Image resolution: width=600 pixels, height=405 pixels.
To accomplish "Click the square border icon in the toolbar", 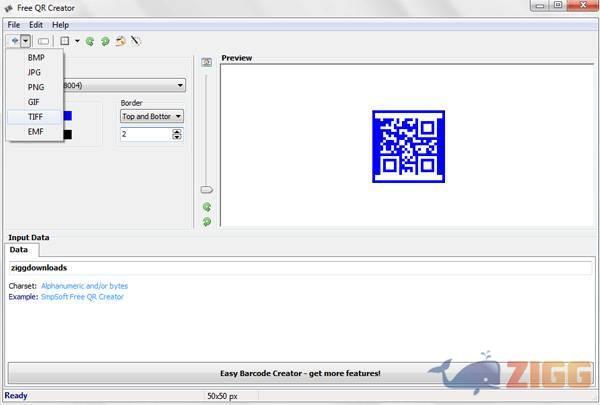I will point(65,41).
